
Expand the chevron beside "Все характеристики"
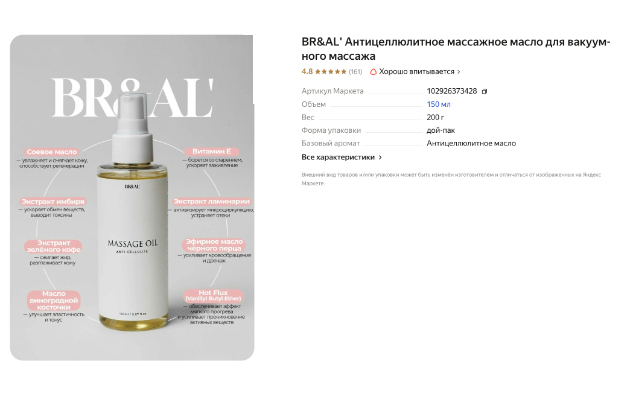(x=380, y=157)
